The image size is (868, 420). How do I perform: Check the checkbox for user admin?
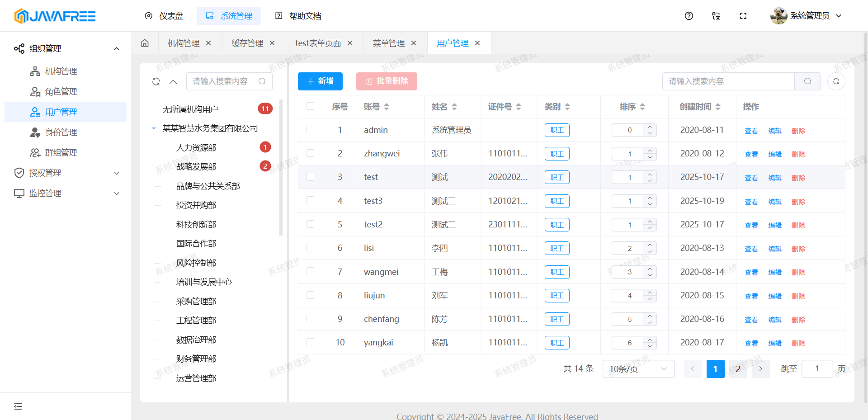pyautogui.click(x=310, y=130)
